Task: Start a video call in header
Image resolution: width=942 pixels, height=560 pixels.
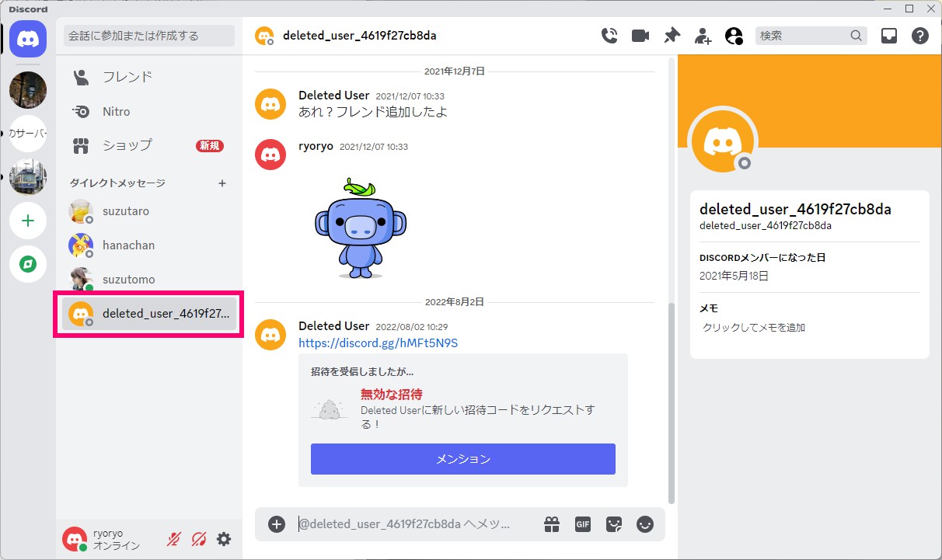Action: click(x=640, y=36)
